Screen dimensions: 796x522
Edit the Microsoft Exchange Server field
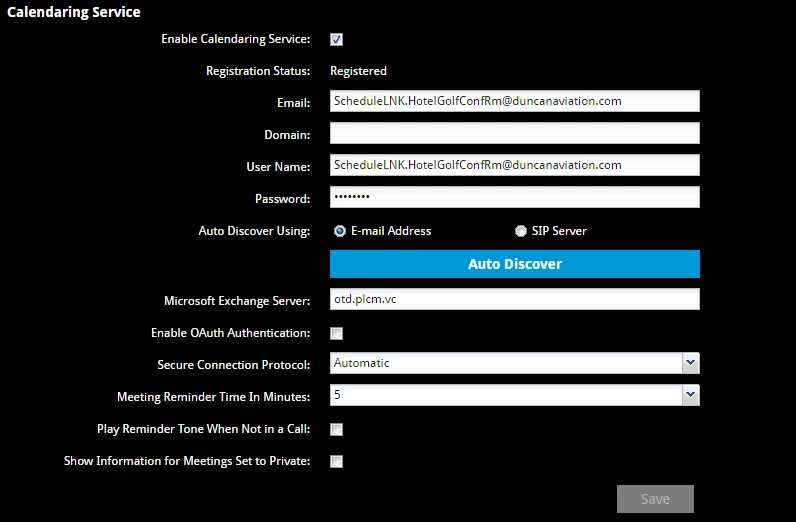(515, 299)
